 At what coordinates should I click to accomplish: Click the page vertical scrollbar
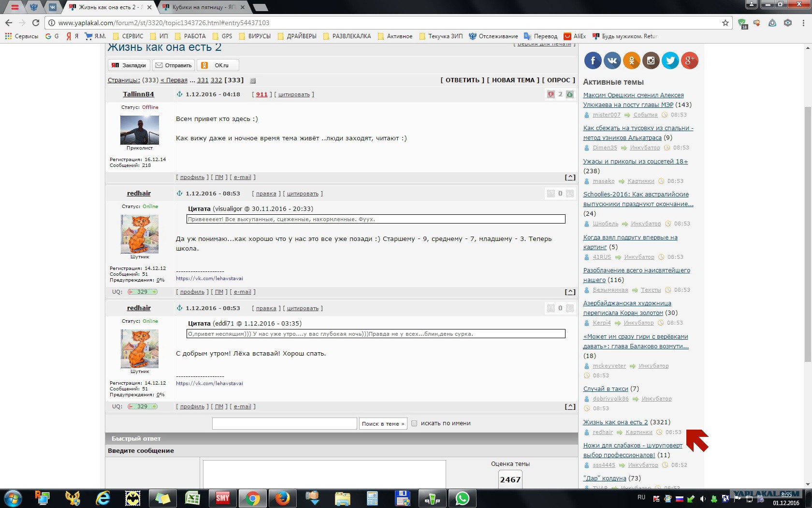click(808, 266)
